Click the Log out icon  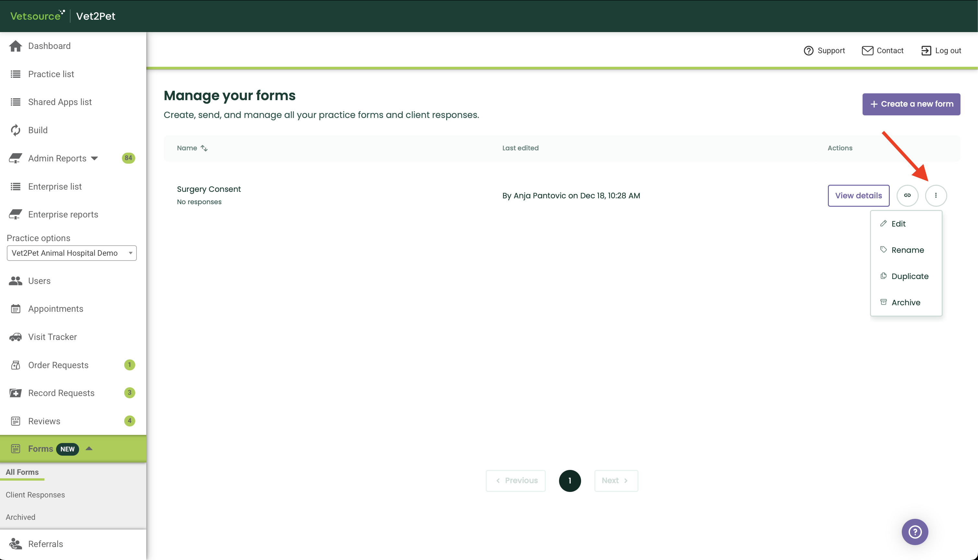pyautogui.click(x=926, y=51)
